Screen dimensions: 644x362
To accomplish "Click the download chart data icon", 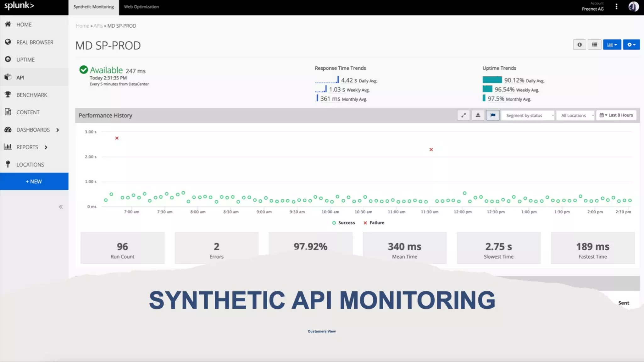I will 478,115.
